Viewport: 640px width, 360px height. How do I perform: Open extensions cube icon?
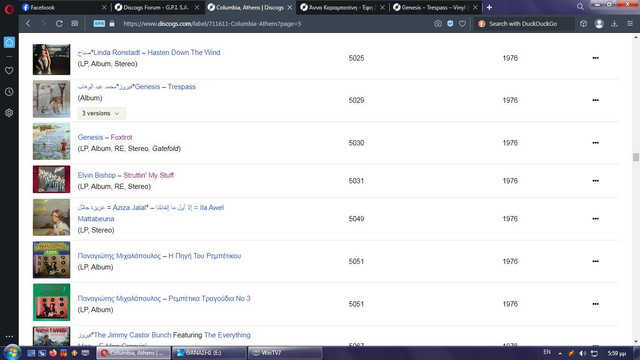coord(583,24)
